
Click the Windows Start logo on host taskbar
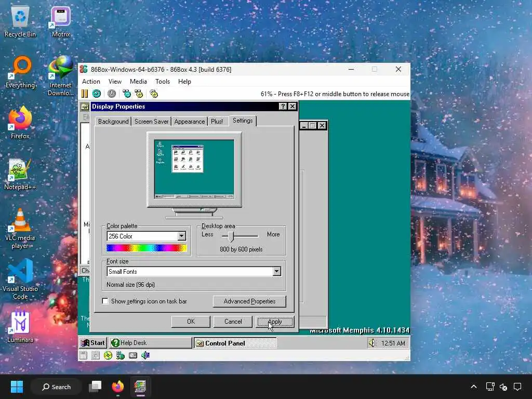tap(17, 387)
